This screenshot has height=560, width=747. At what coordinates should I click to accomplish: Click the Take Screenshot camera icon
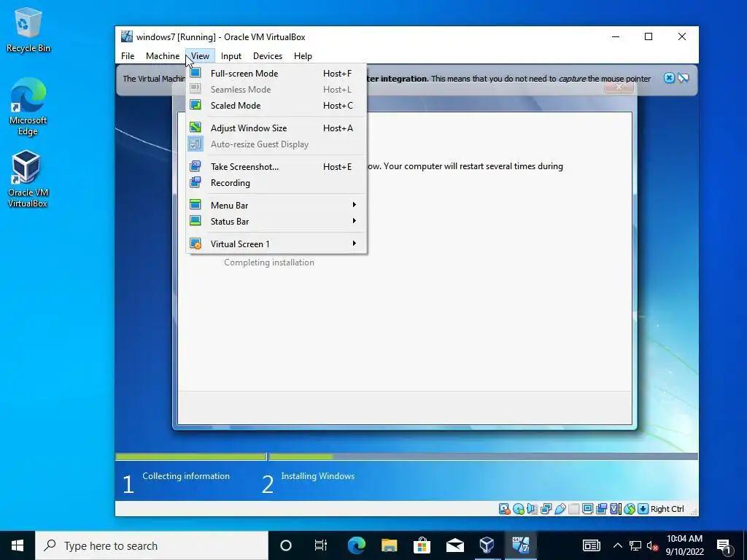pyautogui.click(x=196, y=166)
